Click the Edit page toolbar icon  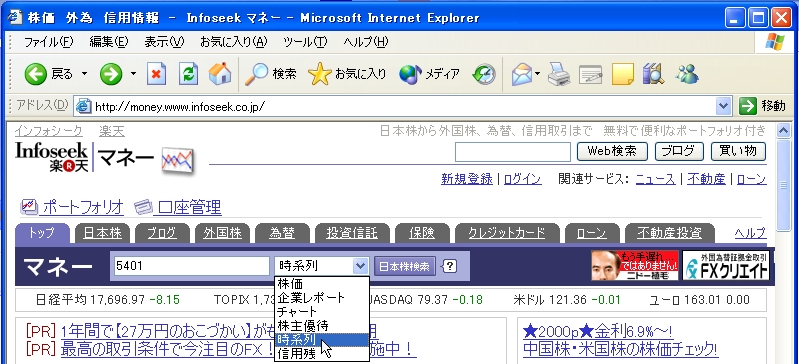click(x=590, y=74)
